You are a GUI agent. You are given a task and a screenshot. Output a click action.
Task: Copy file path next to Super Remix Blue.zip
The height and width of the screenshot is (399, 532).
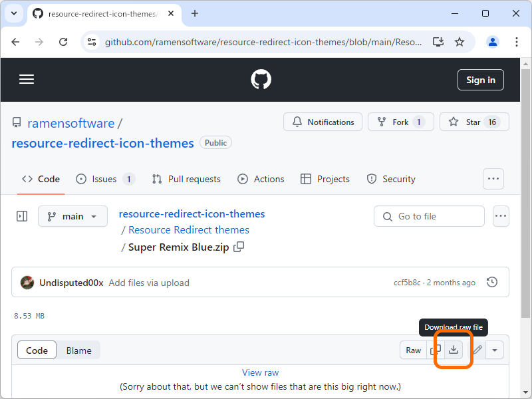coord(239,247)
